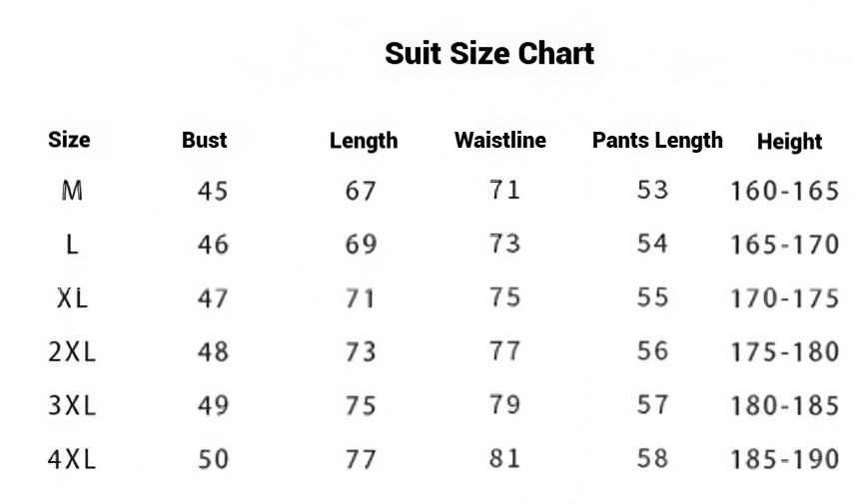The image size is (868, 504).
Task: Select the Size column header
Action: point(69,140)
